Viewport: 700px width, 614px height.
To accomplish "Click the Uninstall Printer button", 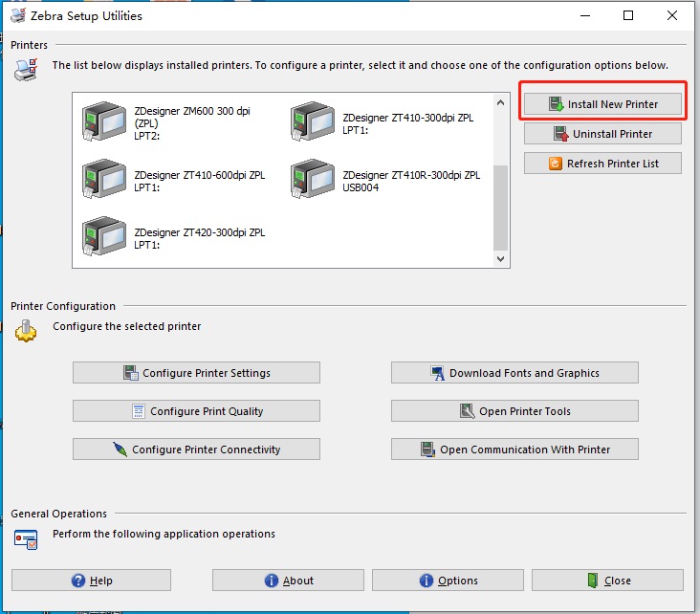I will tap(602, 134).
